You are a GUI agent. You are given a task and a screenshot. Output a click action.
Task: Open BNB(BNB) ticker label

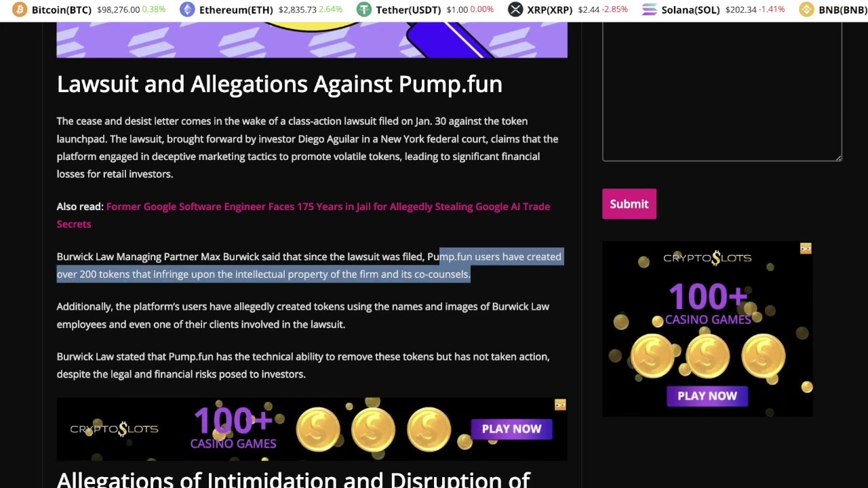(x=843, y=9)
